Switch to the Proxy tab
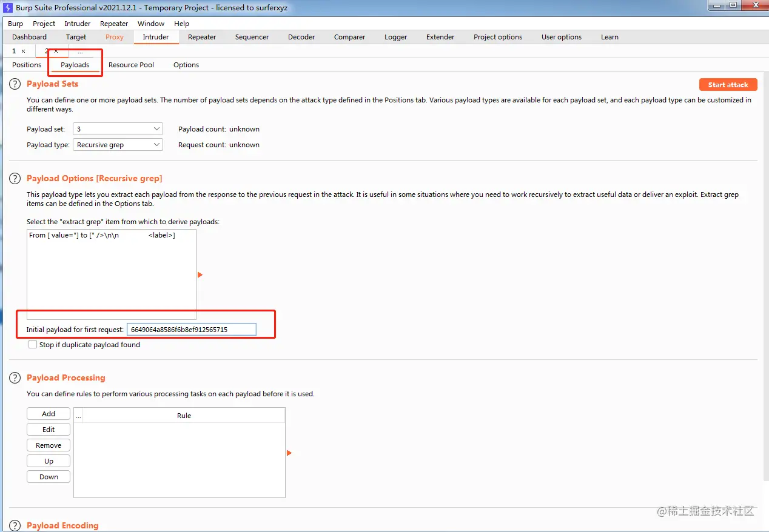 (115, 37)
